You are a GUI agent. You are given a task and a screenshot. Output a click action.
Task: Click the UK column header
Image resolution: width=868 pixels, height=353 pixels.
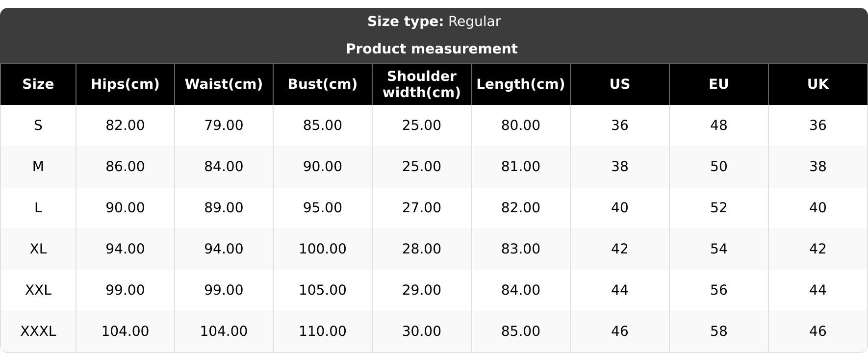(x=817, y=84)
